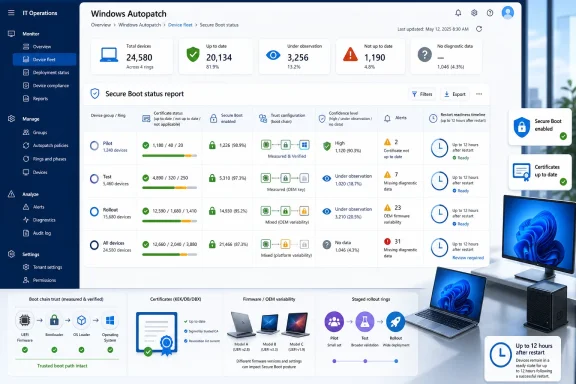
Task: Click the question mark icon on No diagnostic data card
Action: [425, 55]
